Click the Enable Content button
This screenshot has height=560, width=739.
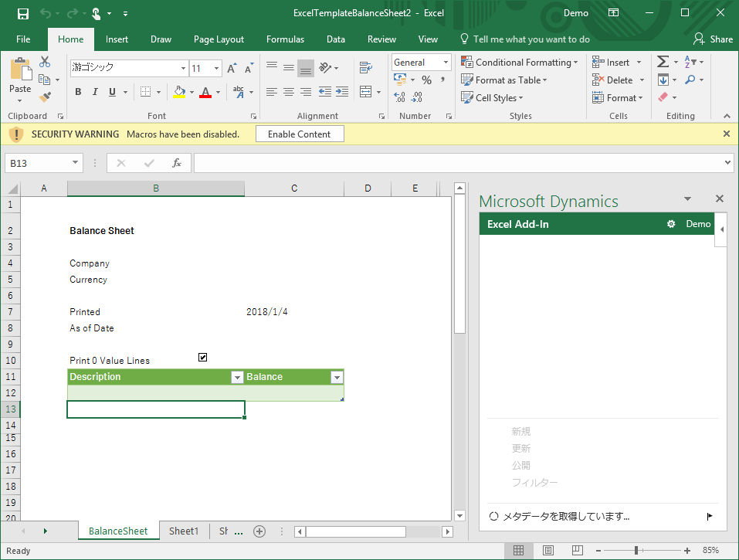pyautogui.click(x=300, y=134)
